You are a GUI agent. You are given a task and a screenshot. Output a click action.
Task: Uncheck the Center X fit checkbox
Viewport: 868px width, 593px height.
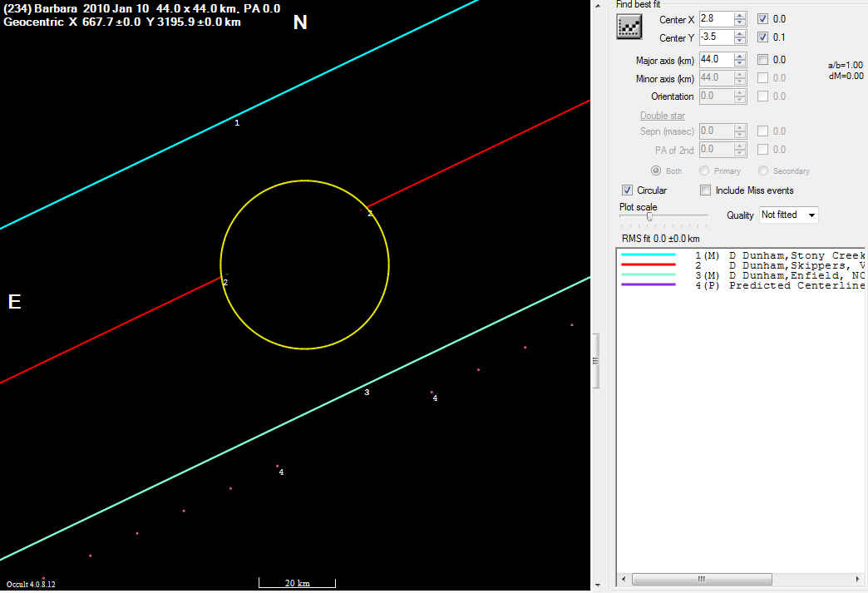[763, 19]
